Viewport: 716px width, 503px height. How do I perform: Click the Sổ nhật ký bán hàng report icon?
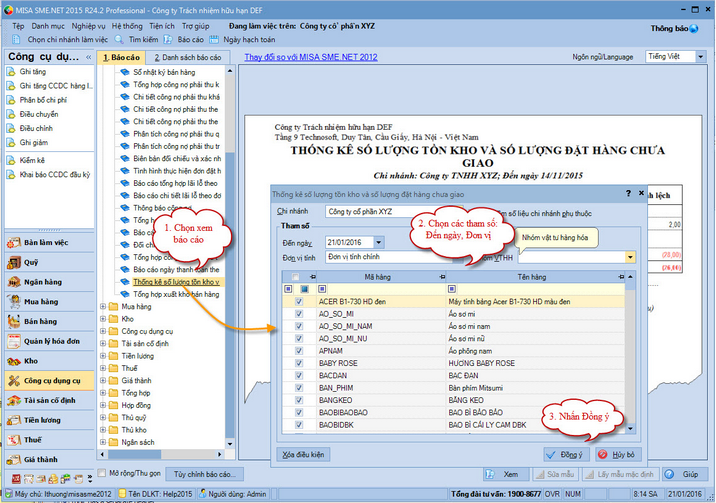click(125, 72)
